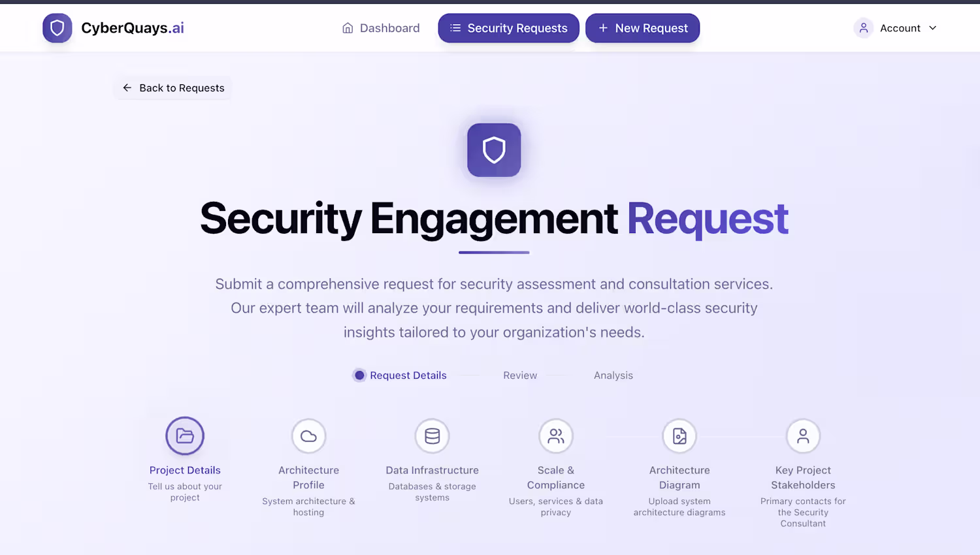Expand the Account dropdown chevron
This screenshot has height=555, width=980.
[933, 28]
